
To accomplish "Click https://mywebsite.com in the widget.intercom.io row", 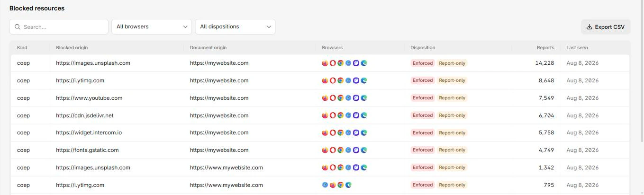I will coord(219,133).
